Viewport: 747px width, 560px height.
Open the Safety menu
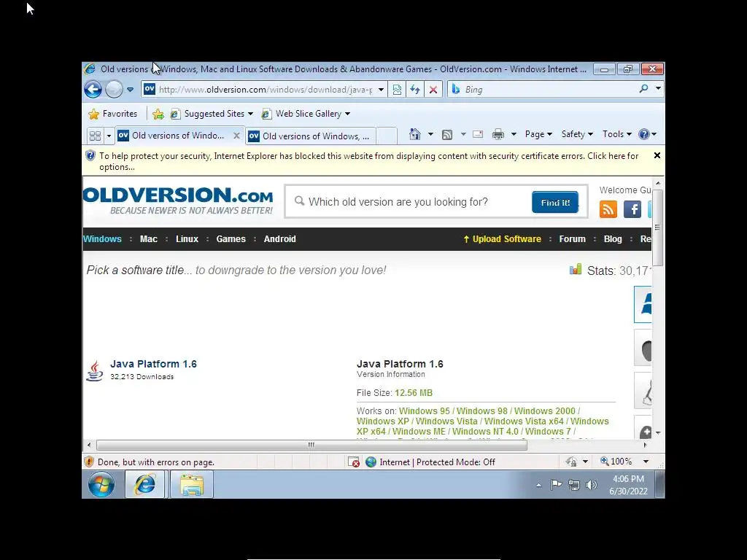tap(577, 134)
